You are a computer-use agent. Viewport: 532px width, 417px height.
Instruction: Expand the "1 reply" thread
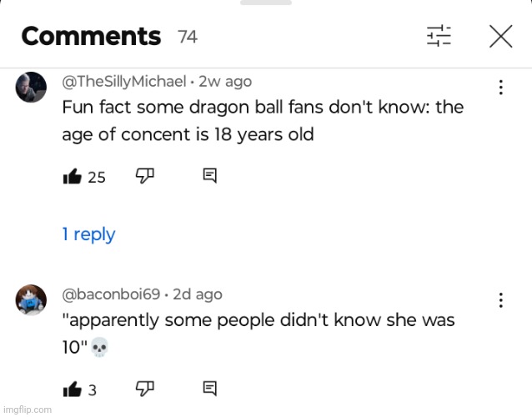(89, 234)
